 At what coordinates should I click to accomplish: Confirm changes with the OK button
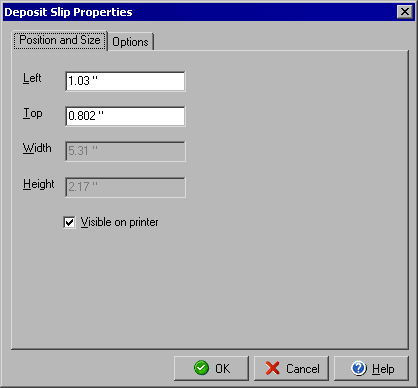[211, 368]
